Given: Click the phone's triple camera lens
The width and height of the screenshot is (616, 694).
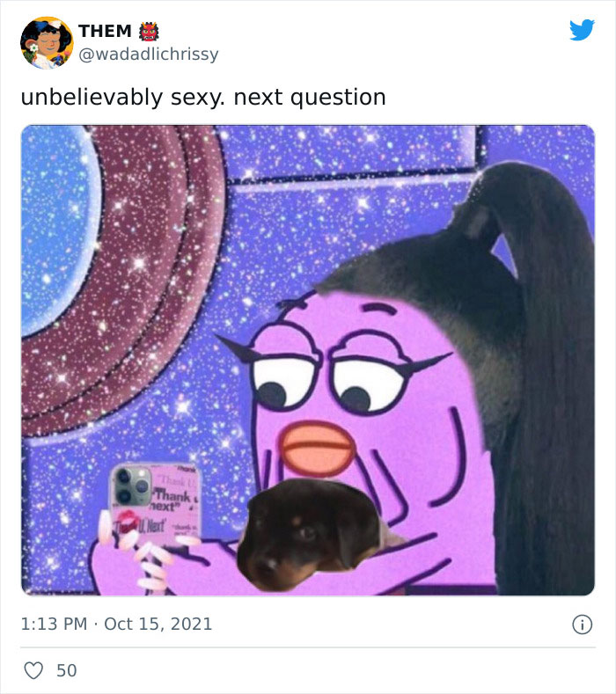Looking at the screenshot, I should (131, 487).
